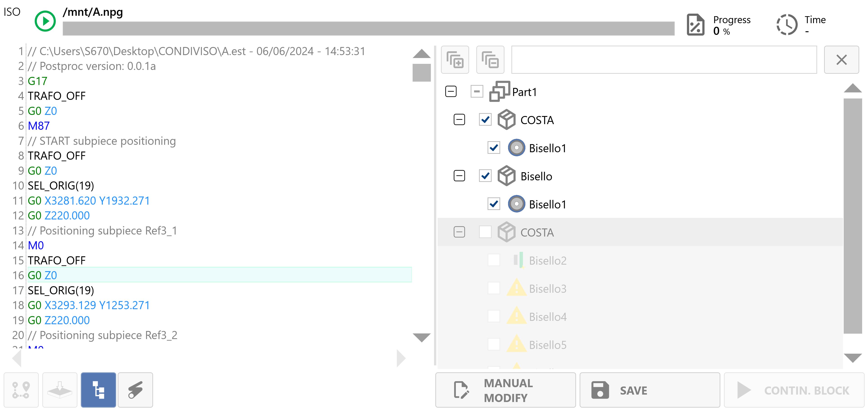Uncheck the Bisello group checkbox
This screenshot has height=411, width=868.
point(485,176)
